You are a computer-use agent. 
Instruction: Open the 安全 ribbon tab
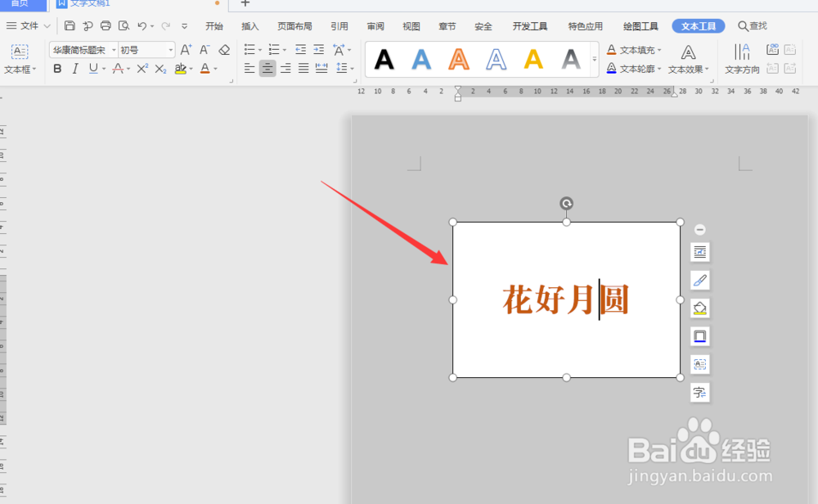(483, 26)
